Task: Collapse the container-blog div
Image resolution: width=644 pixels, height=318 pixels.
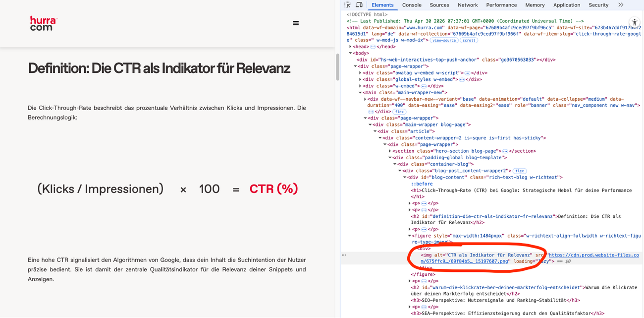Action: 395,164
